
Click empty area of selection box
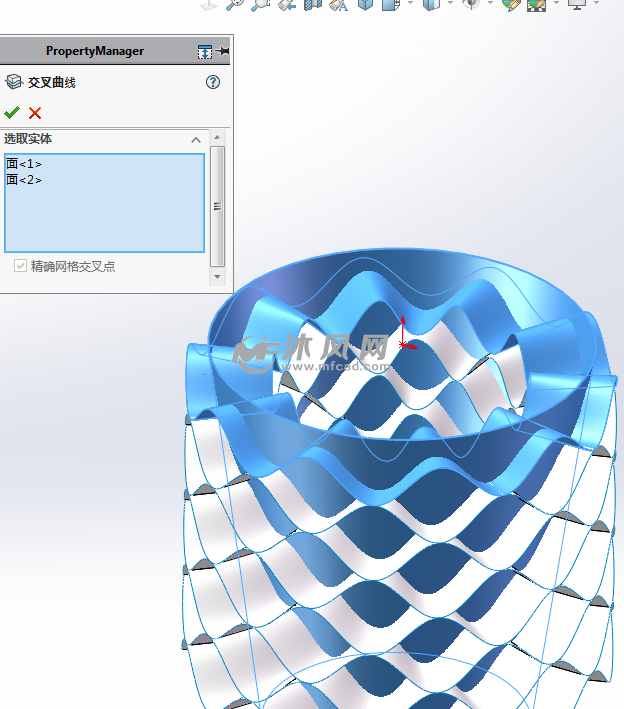104,219
